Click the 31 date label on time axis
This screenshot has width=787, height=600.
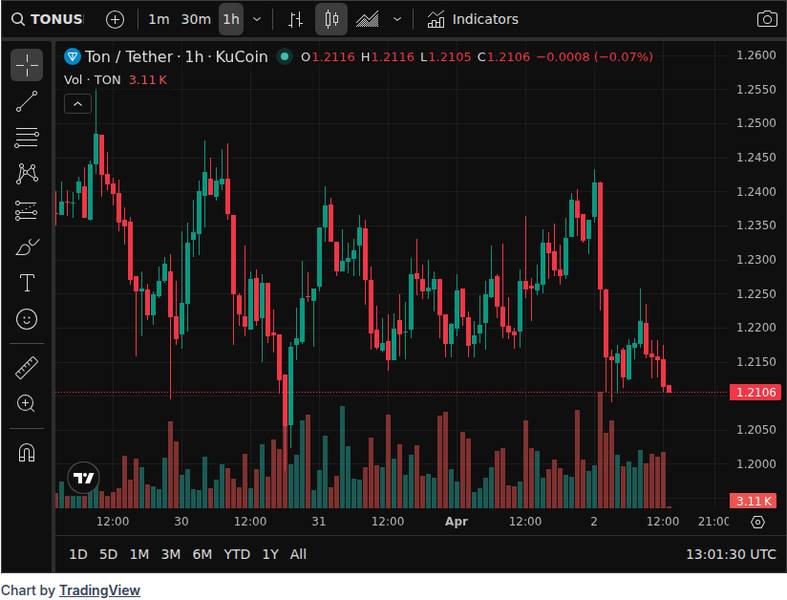coord(319,522)
